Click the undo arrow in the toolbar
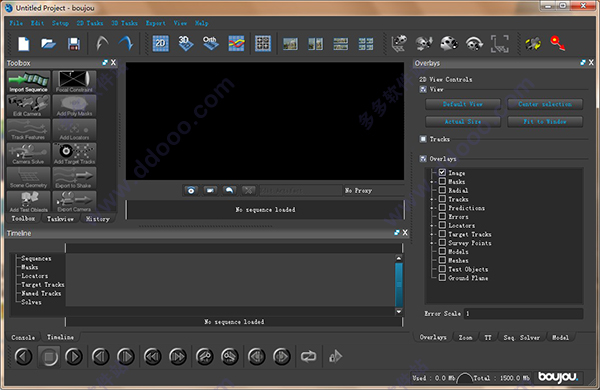The height and width of the screenshot is (390, 600). (102, 43)
